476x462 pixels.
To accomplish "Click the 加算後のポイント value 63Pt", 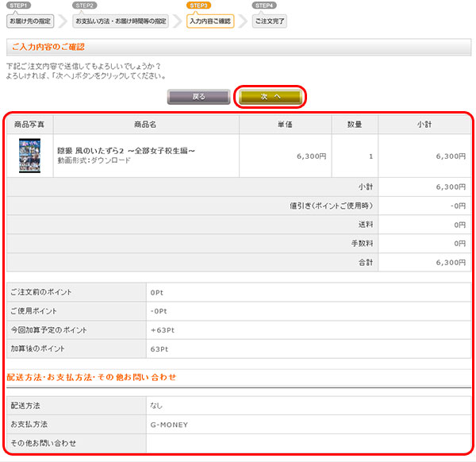I will tap(159, 349).
